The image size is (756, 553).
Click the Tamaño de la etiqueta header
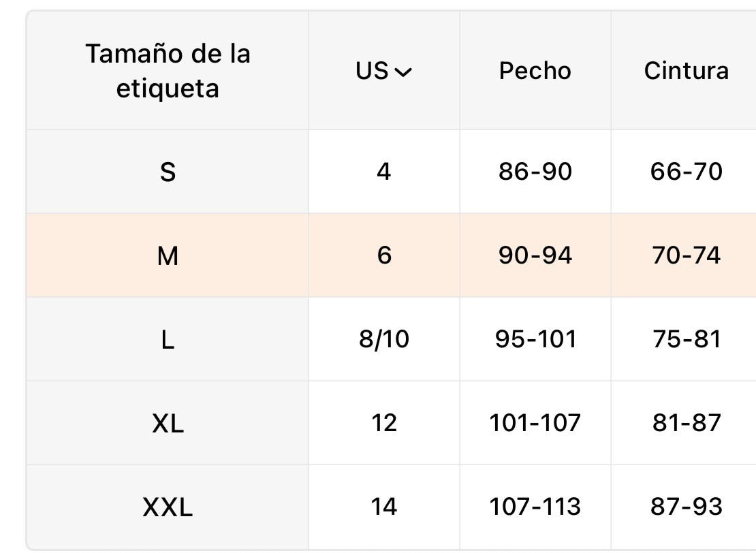(x=168, y=71)
